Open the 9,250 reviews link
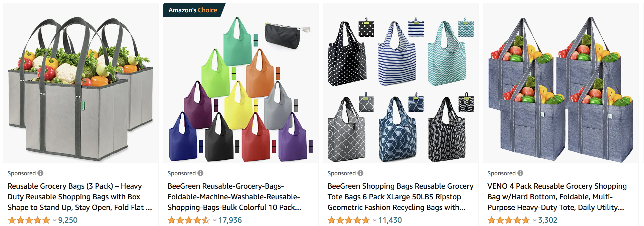 [68, 220]
